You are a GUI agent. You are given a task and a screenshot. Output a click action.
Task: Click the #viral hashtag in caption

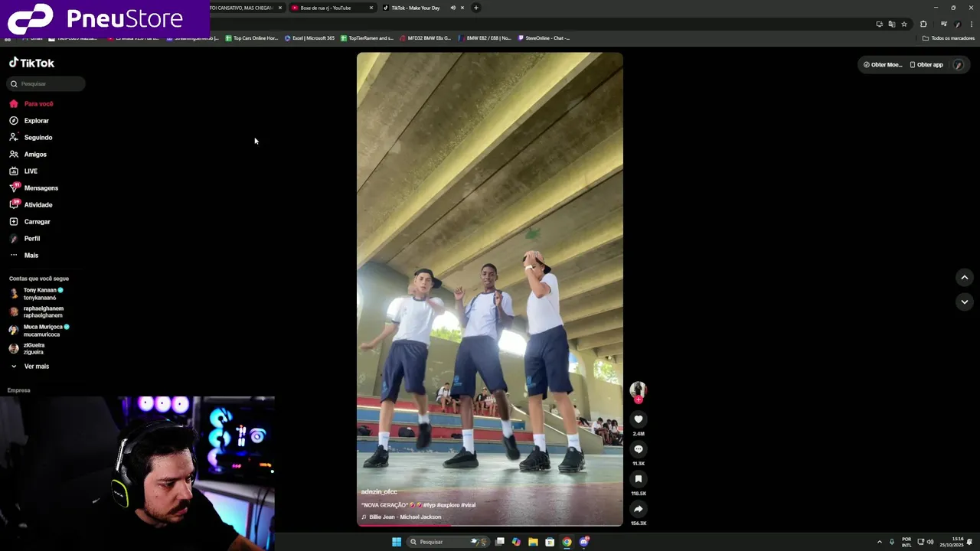(468, 505)
